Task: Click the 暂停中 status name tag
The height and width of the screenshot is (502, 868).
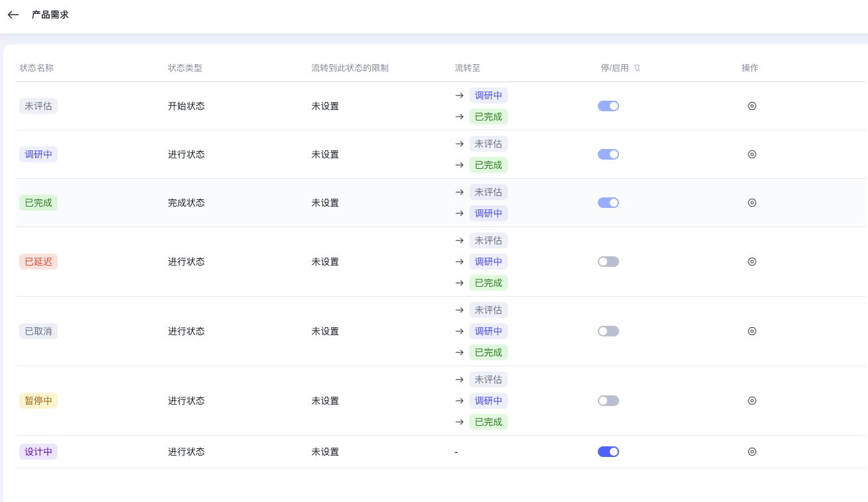Action: point(38,401)
